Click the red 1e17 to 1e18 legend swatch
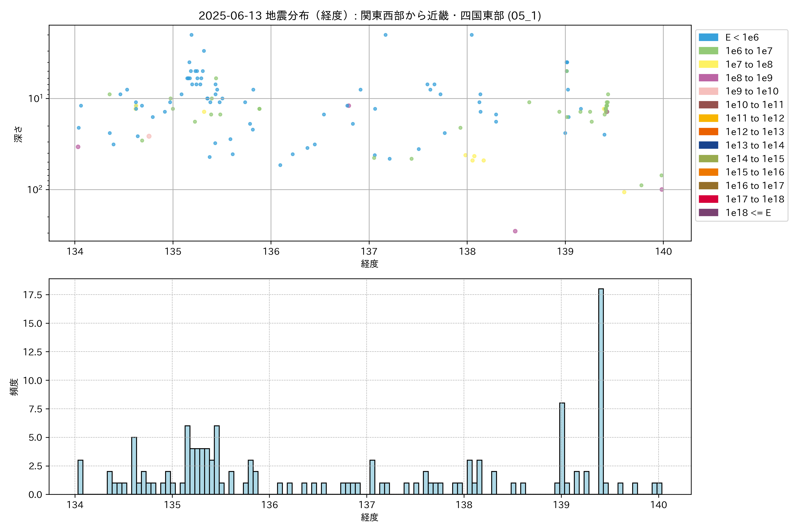Image resolution: width=798 pixels, height=532 pixels. [x=708, y=199]
